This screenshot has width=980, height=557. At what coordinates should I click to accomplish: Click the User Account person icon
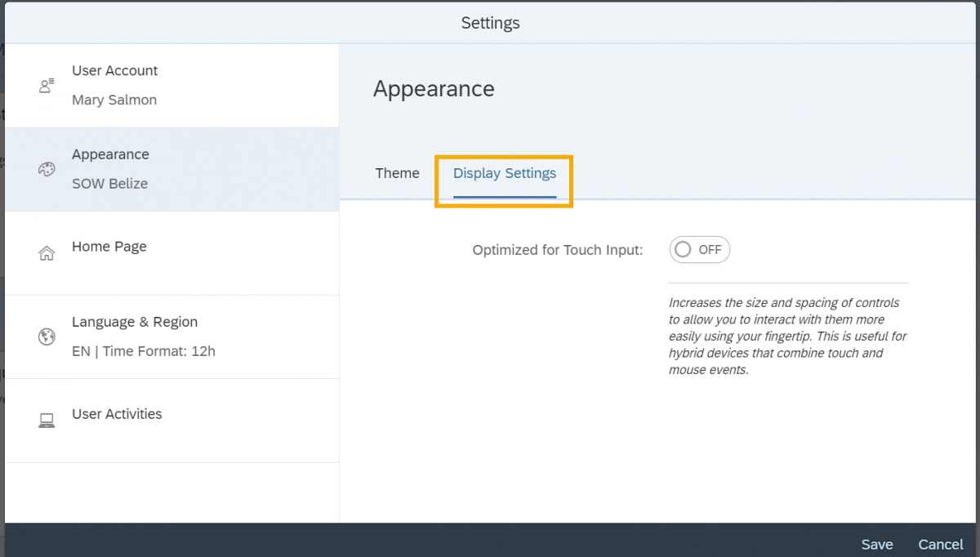click(x=47, y=86)
